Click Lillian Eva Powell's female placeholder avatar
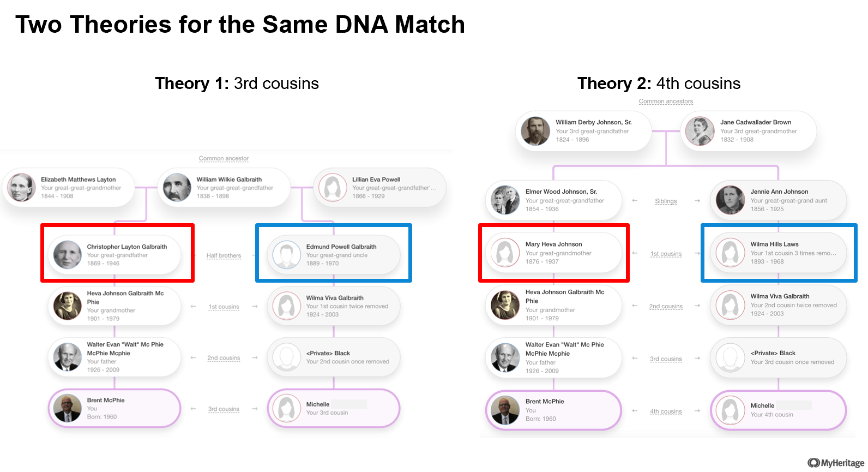This screenshot has height=472, width=868. click(333, 188)
